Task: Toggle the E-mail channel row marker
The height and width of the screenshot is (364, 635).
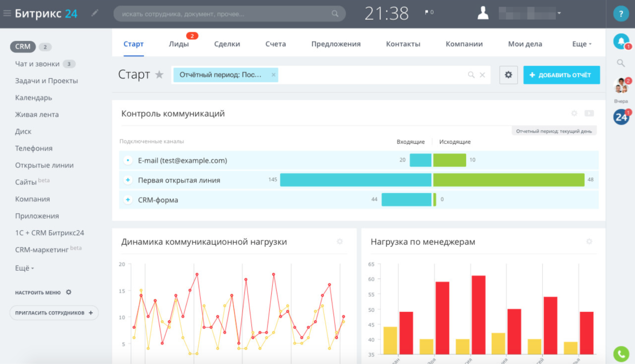Action: (x=128, y=160)
